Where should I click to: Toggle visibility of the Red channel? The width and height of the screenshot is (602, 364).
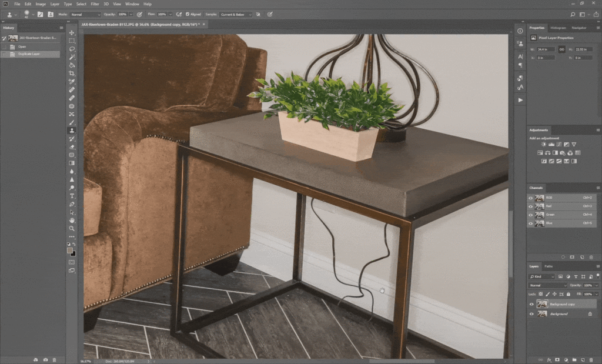tap(531, 206)
